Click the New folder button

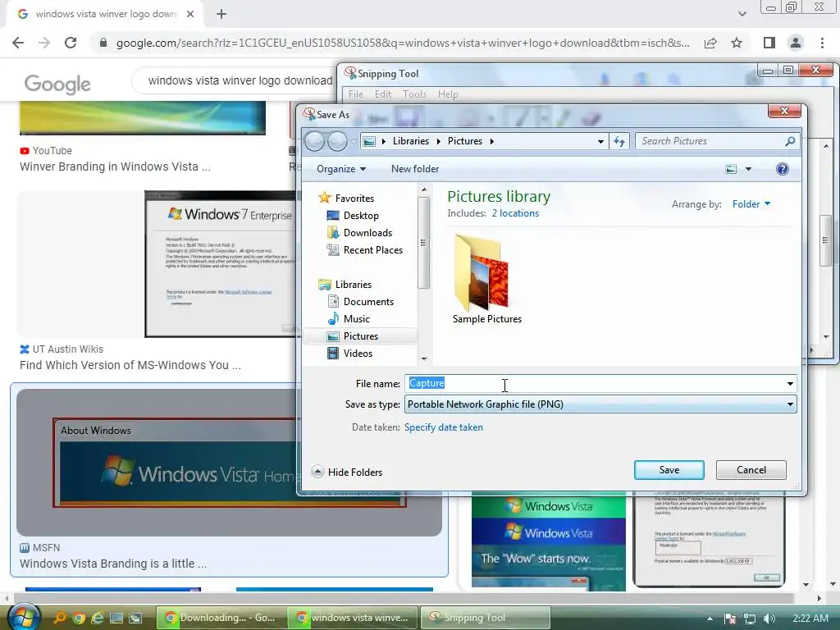coord(415,169)
